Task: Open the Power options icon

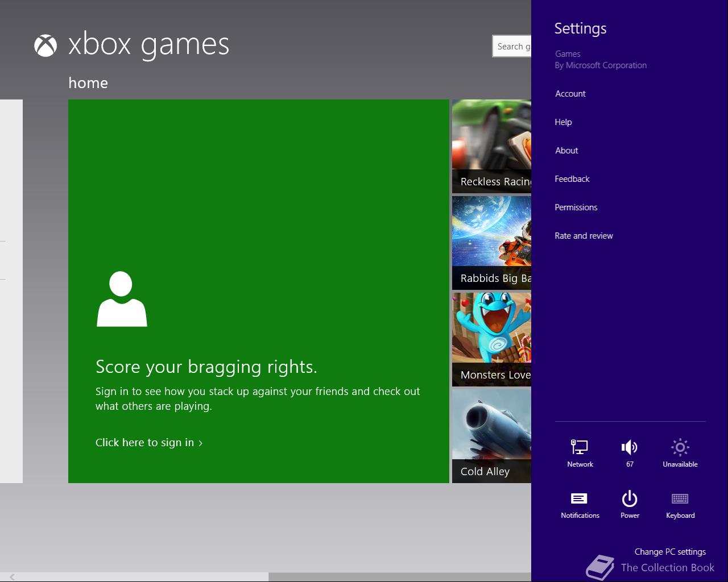Action: tap(629, 498)
